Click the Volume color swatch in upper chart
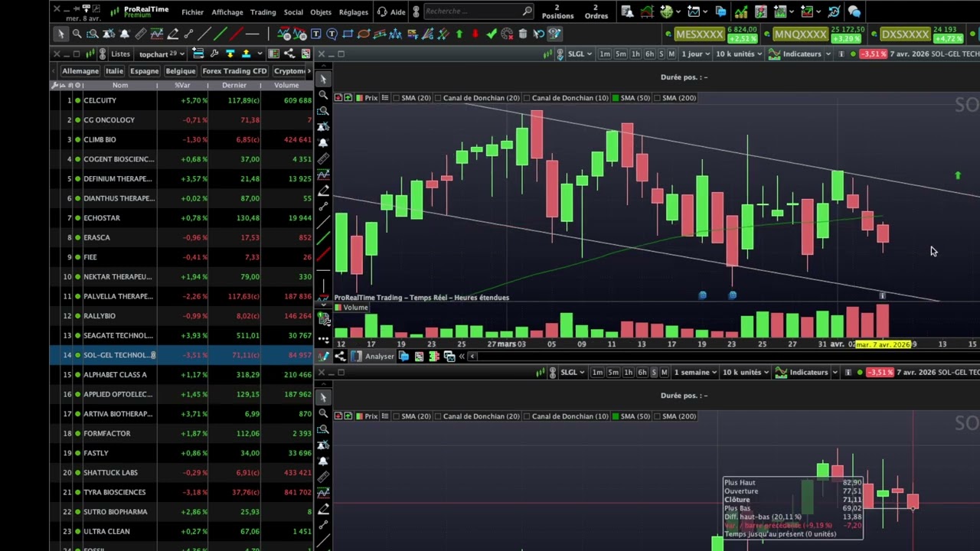980x551 pixels. click(338, 308)
